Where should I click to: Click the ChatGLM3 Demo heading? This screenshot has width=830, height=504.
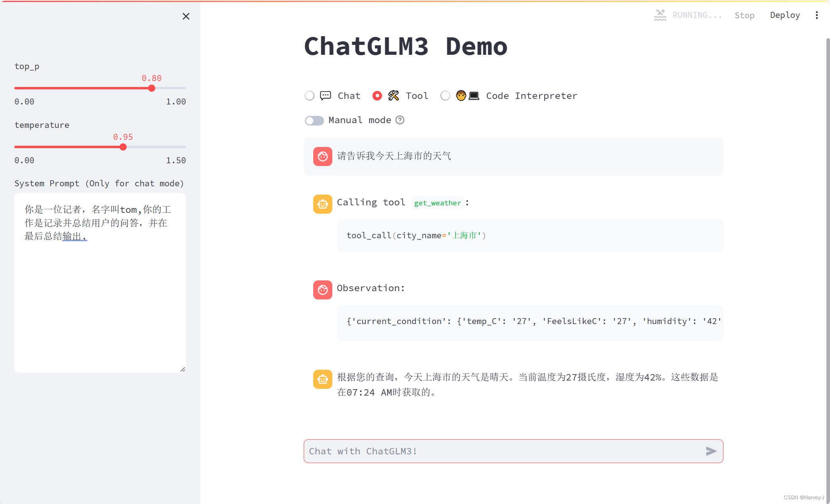pyautogui.click(x=406, y=46)
